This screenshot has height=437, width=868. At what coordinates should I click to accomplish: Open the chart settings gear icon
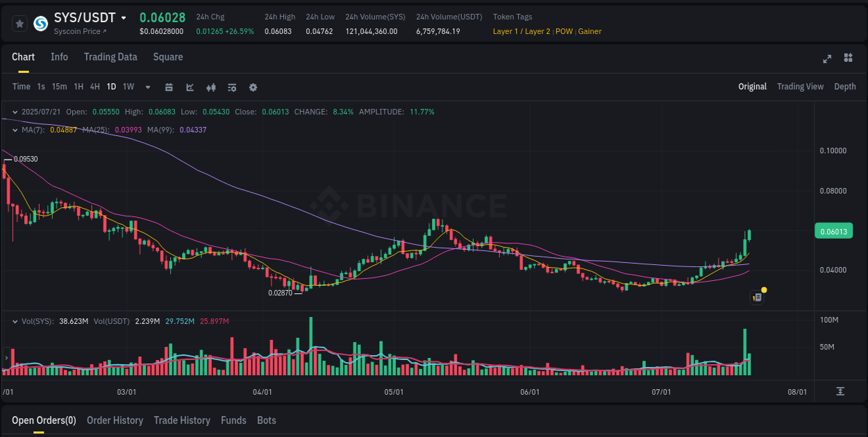pyautogui.click(x=253, y=87)
